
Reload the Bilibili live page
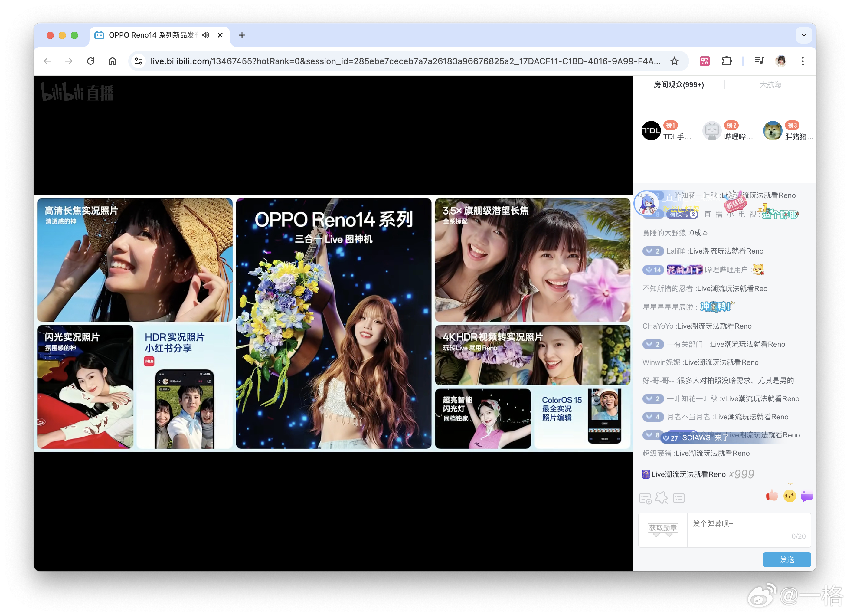click(91, 61)
